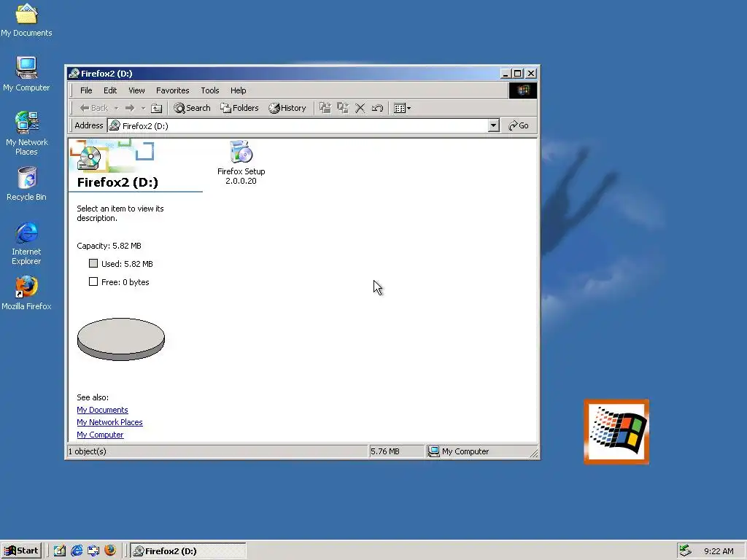Click the CD drive icon in the title bar
The width and height of the screenshot is (747, 560).
pos(74,74)
